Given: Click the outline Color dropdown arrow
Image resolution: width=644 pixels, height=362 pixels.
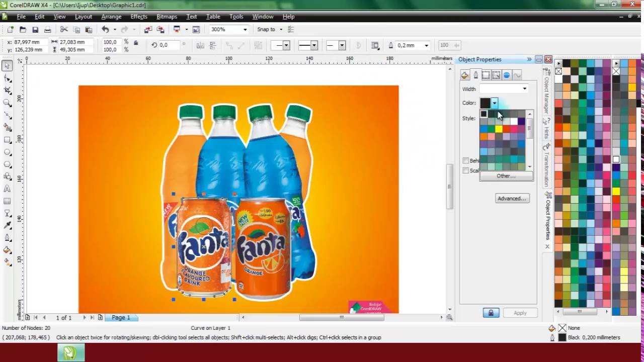Looking at the screenshot, I should (x=494, y=103).
